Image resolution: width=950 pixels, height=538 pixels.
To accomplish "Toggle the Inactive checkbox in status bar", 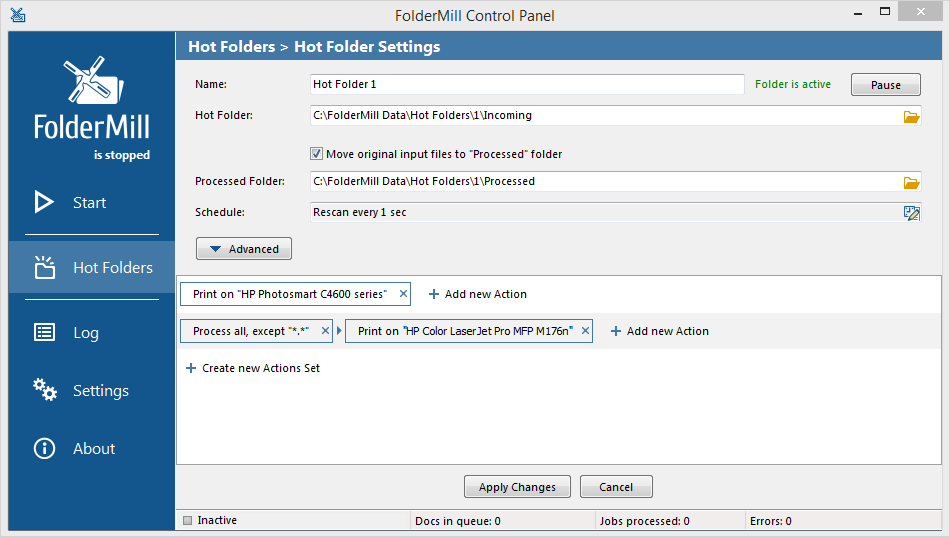I will coord(187,520).
